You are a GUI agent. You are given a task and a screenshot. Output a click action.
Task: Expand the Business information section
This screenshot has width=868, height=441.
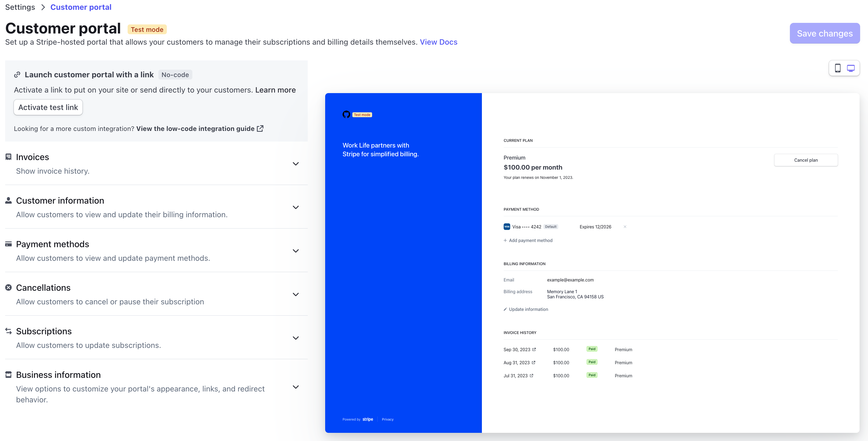coord(296,387)
